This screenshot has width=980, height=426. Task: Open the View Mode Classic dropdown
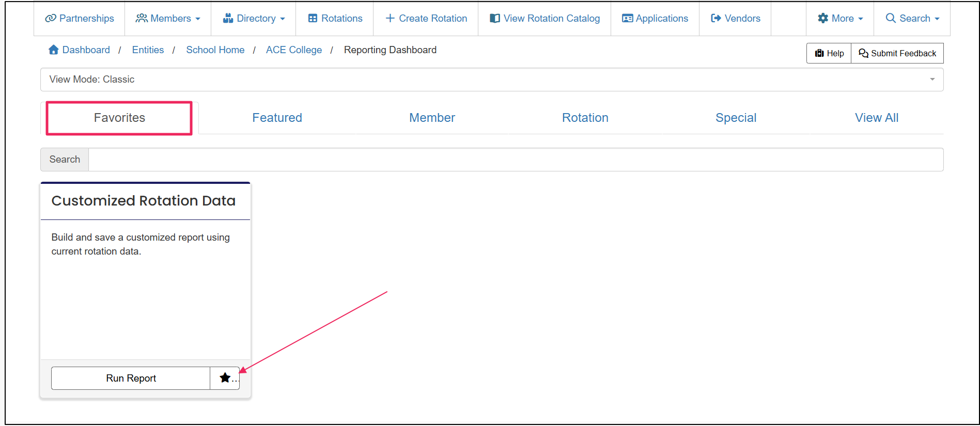point(492,80)
